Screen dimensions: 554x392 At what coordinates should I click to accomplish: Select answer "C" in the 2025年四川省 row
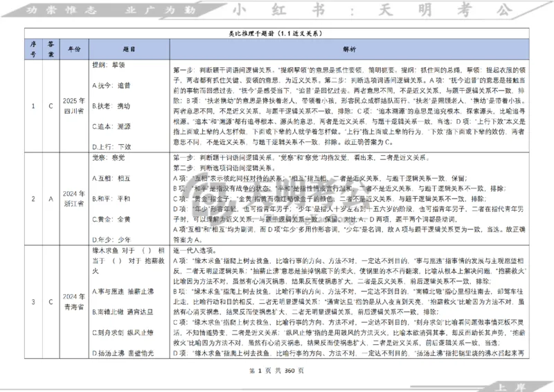[51, 106]
